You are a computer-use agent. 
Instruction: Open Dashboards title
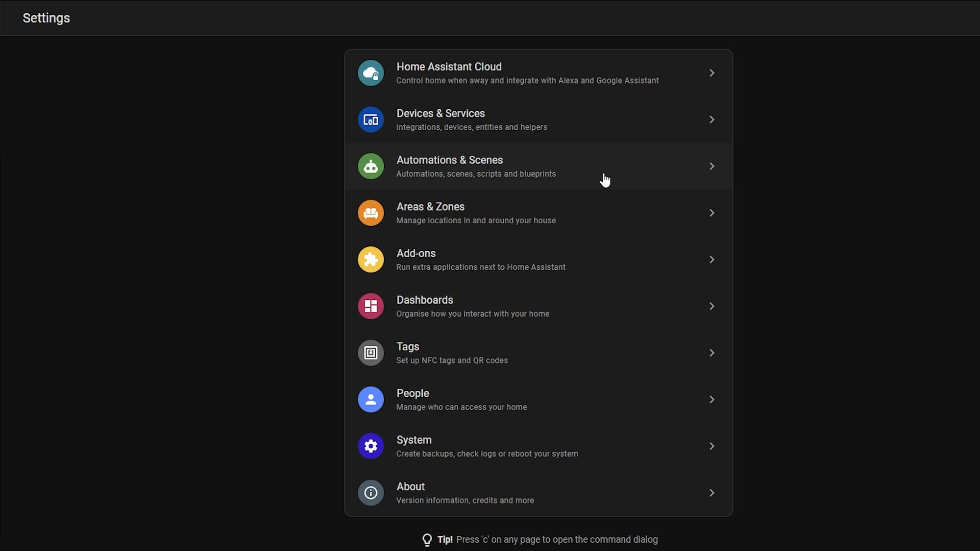425,300
